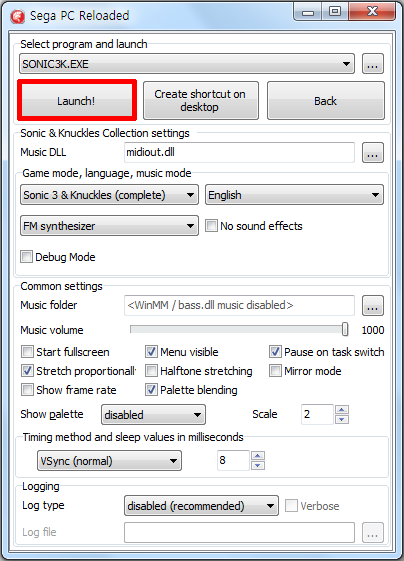Click the Launch! button
Screen dimensions: 404x561
(77, 101)
